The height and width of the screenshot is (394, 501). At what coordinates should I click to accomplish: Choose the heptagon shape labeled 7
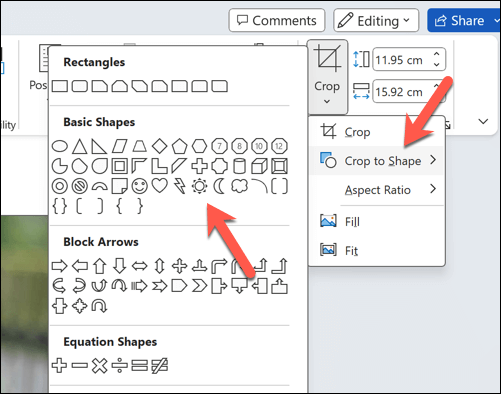click(219, 146)
